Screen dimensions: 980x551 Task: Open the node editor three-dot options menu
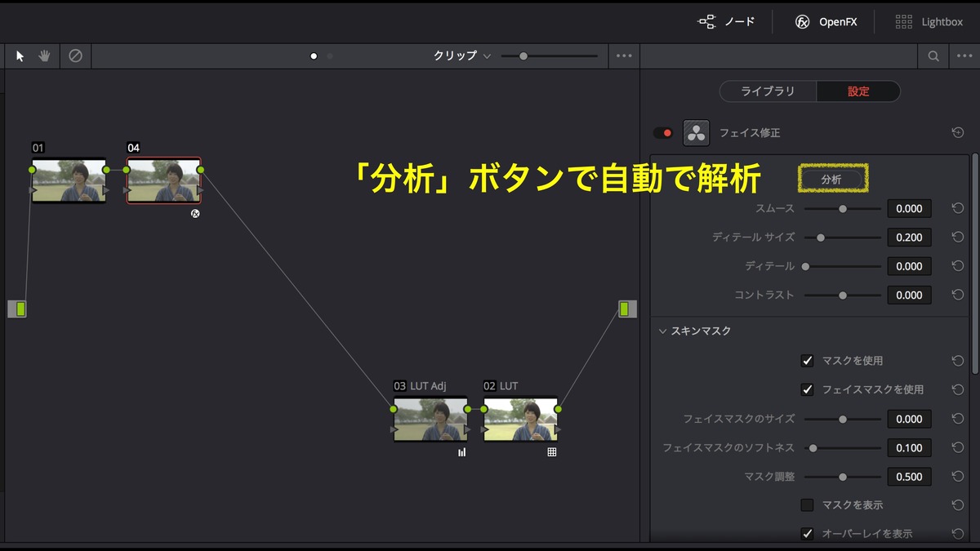pos(624,56)
